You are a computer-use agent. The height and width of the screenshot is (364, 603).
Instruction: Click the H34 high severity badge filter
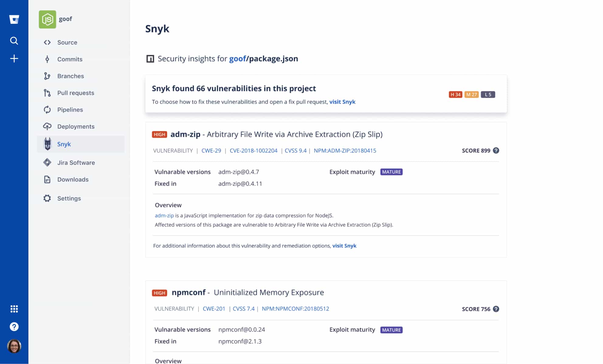(x=455, y=94)
